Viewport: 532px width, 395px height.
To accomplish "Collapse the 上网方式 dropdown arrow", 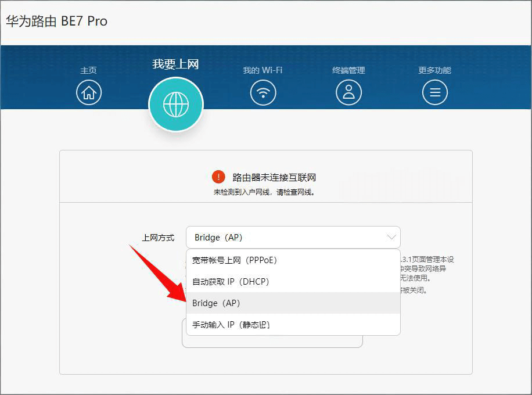I will (x=391, y=237).
